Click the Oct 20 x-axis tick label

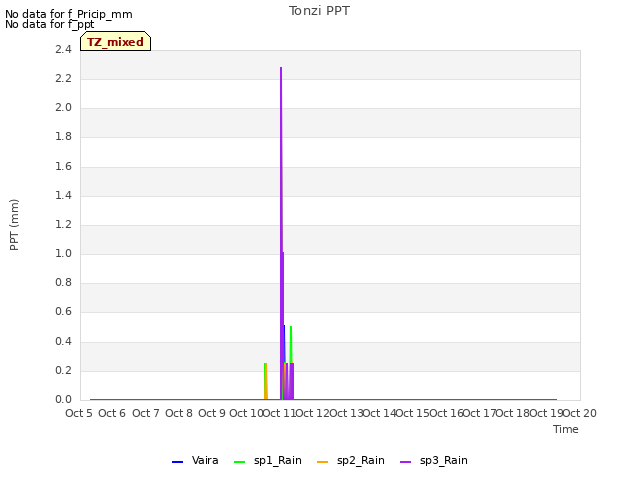580,413
